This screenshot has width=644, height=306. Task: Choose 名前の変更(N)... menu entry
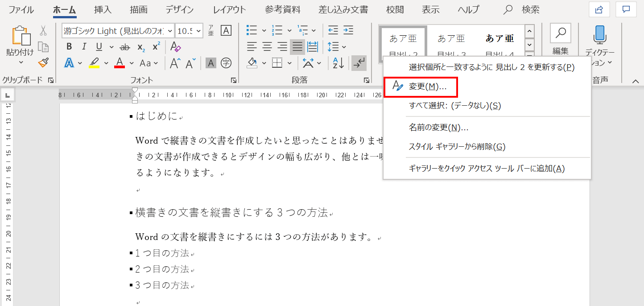(487, 128)
